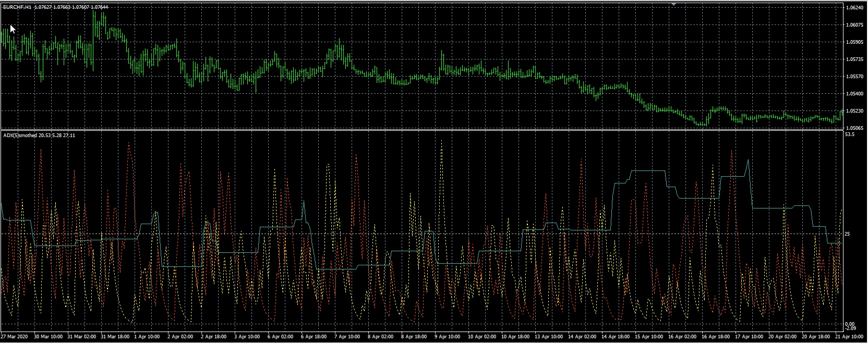The width and height of the screenshot is (868, 343).
Task: Click the 10 Apr 18:00 time label
Action: pyautogui.click(x=516, y=337)
